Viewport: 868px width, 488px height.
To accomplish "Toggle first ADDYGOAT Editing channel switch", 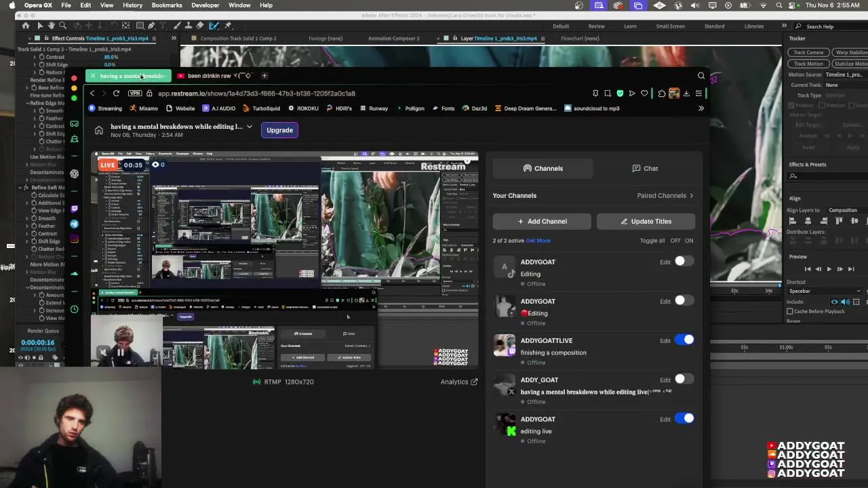I will point(684,262).
